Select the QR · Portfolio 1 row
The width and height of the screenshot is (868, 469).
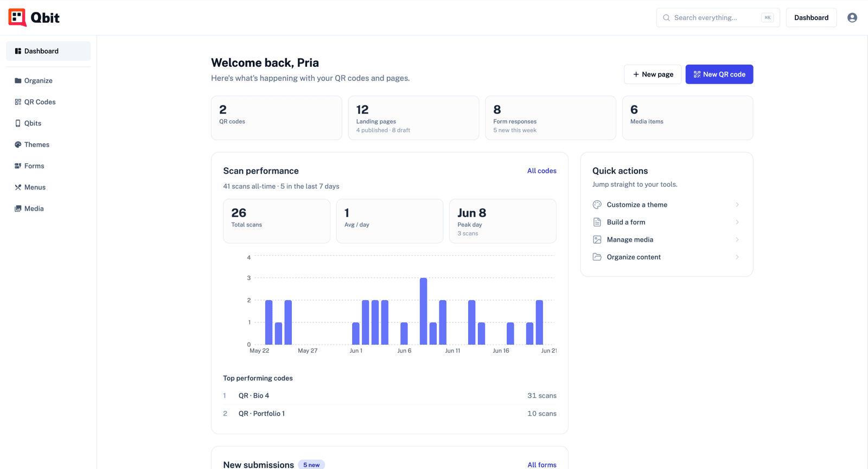[x=390, y=414]
